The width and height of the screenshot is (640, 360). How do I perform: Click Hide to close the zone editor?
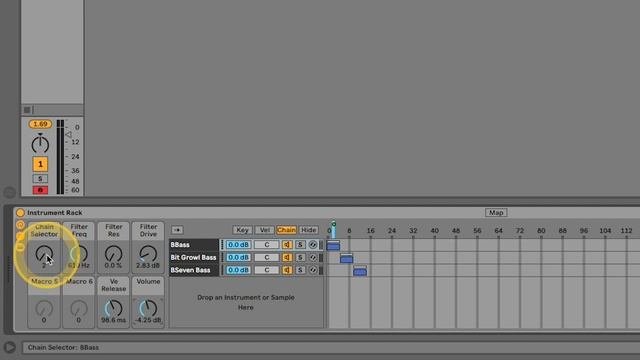pos(309,230)
